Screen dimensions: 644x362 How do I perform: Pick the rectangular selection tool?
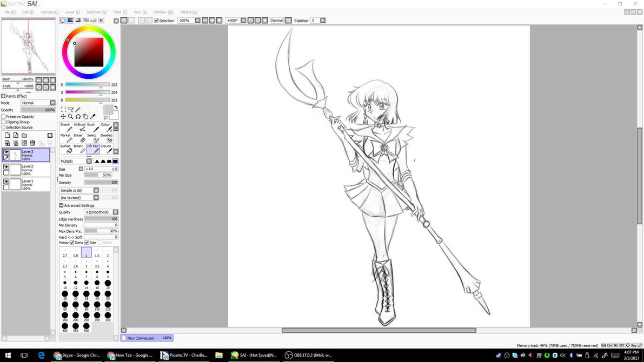(63, 109)
